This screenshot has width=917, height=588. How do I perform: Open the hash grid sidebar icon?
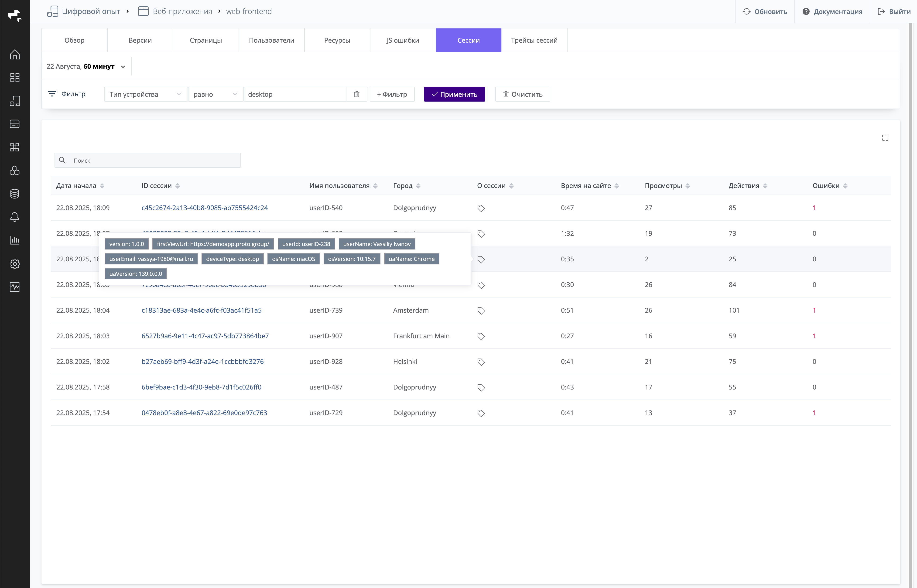[14, 147]
